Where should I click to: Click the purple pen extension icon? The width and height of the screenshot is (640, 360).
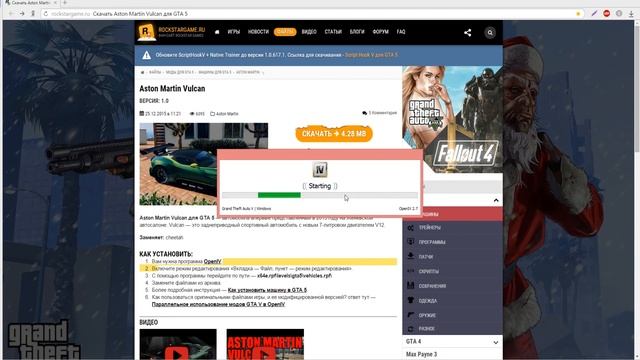594,13
